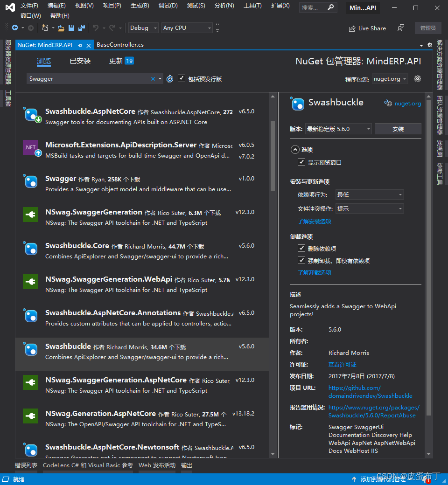Click NSwag.SwaggerGeneration green package icon
This screenshot has height=485, width=448.
click(x=30, y=215)
